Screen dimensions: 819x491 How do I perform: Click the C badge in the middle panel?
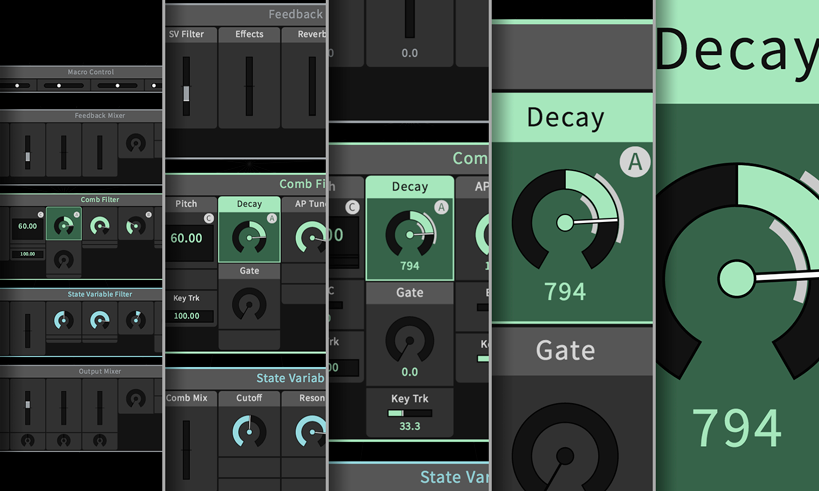(353, 207)
